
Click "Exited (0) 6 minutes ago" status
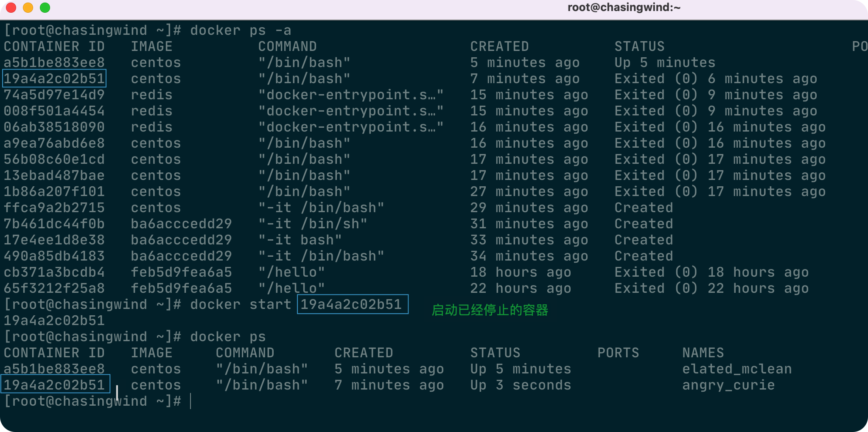coord(716,79)
